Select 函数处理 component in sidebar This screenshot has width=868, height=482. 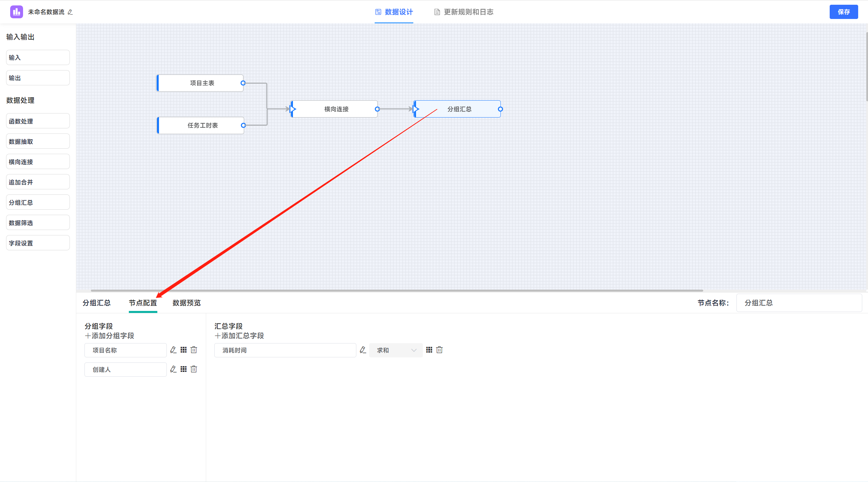38,121
